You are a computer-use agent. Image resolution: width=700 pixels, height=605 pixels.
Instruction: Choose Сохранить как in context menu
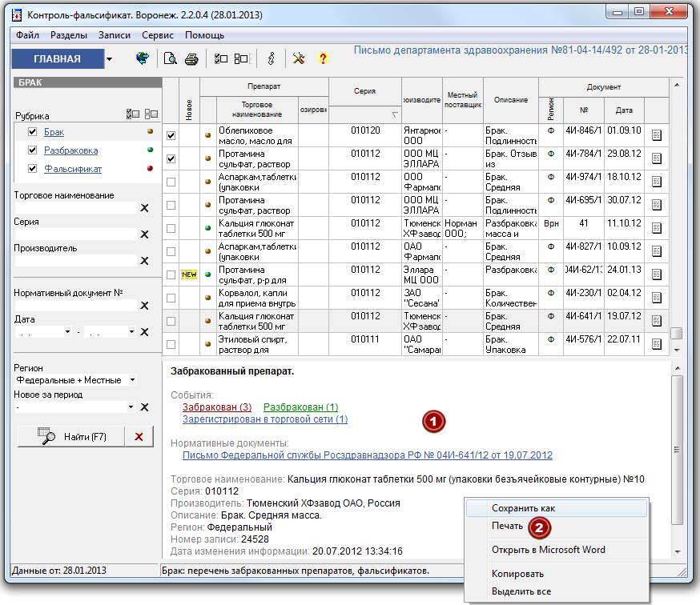pyautogui.click(x=557, y=508)
